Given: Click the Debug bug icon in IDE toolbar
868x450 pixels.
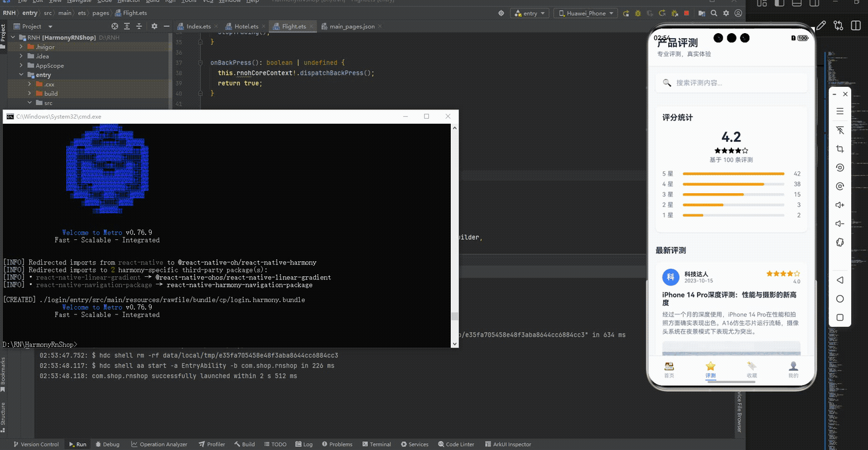Looking at the screenshot, I should point(638,13).
